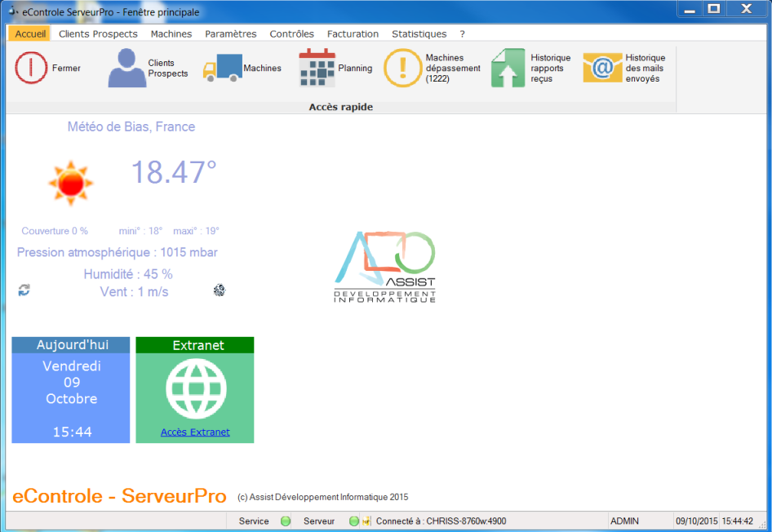Viewport: 772px width, 532px height.
Task: Click the Aujourd'hui date tile
Action: pos(71,390)
